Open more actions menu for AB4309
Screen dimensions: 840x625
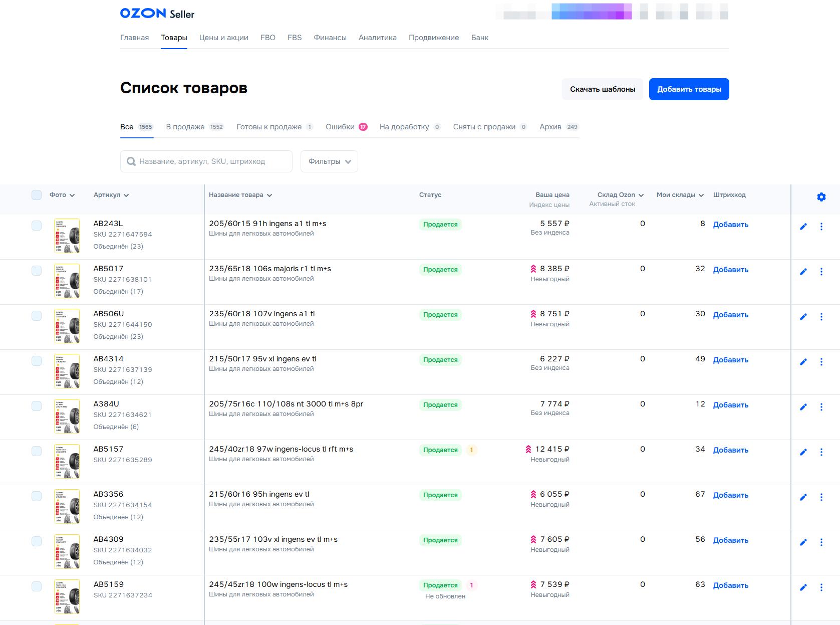tap(821, 542)
